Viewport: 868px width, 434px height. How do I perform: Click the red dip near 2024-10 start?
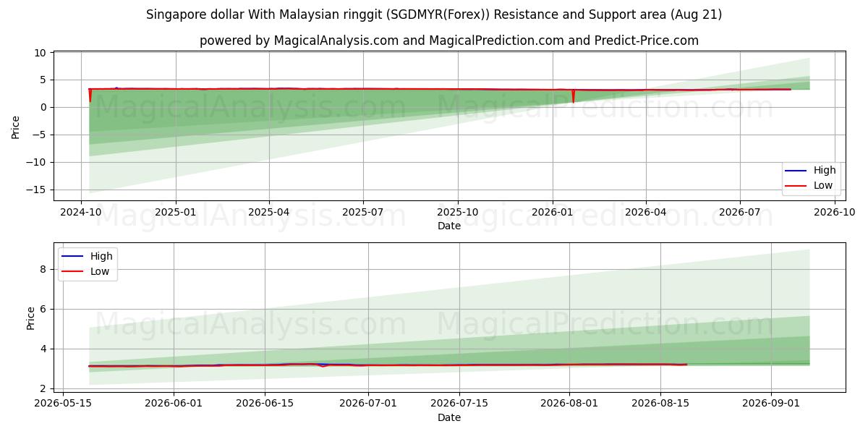[x=90, y=95]
